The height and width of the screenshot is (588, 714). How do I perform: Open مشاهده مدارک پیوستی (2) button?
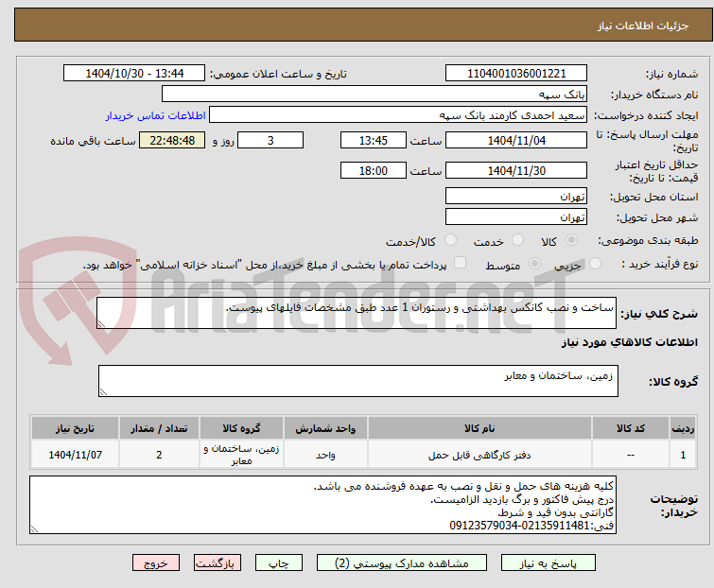(402, 563)
